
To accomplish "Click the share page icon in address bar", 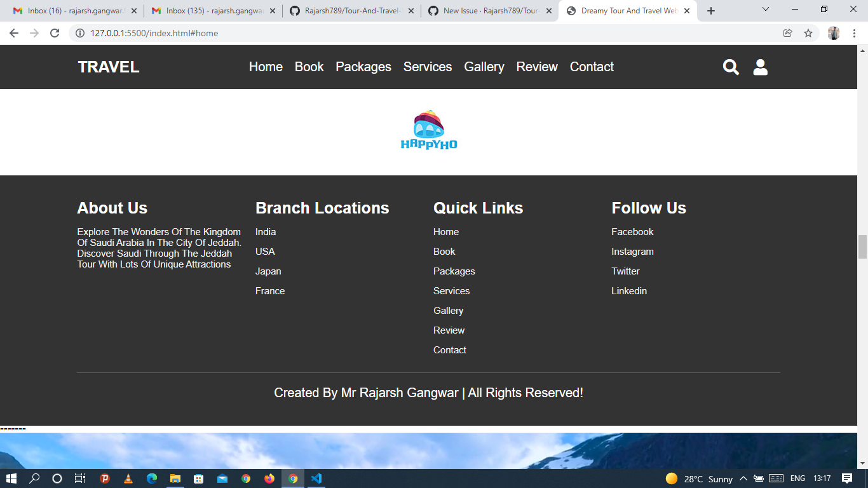I will pyautogui.click(x=788, y=33).
